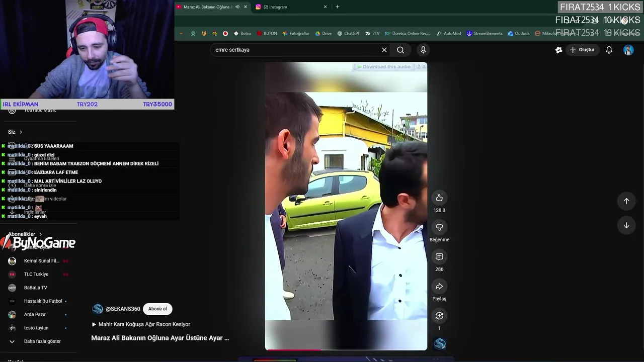644x362 pixels.
Task: Subscribe with Abone ol button
Action: (157, 309)
